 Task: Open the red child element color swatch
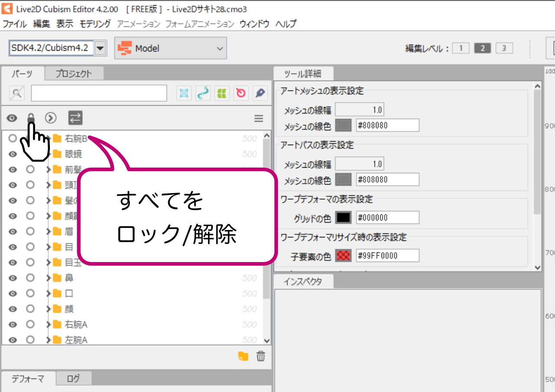(343, 256)
